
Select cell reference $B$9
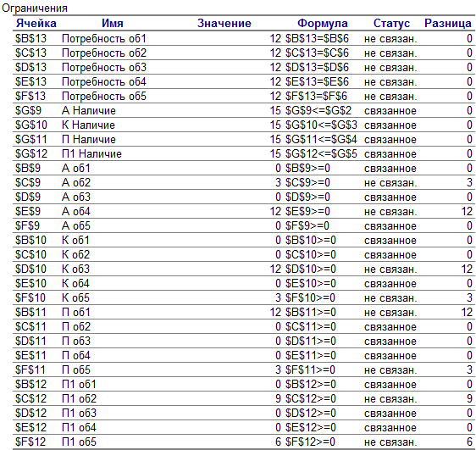coord(28,168)
